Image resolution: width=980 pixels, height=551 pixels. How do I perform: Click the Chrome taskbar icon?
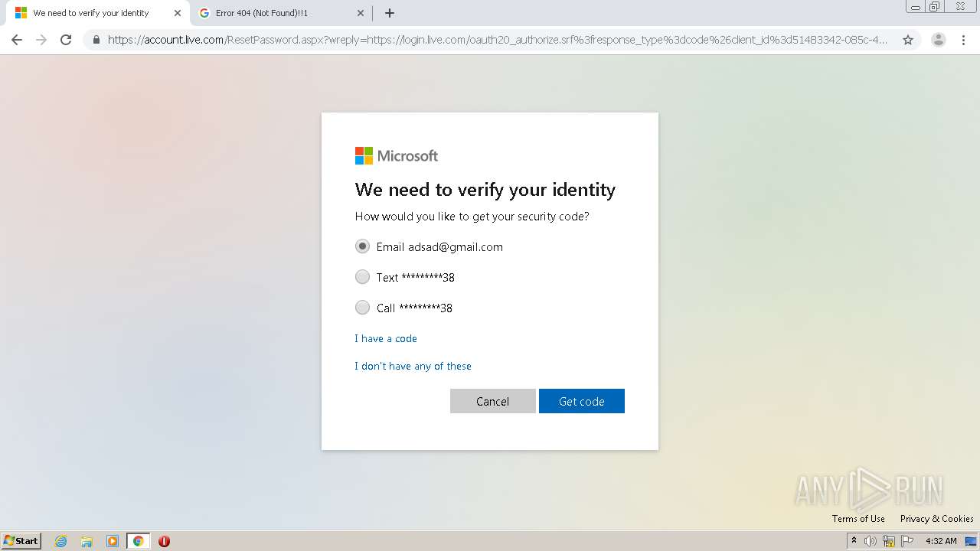pyautogui.click(x=138, y=541)
